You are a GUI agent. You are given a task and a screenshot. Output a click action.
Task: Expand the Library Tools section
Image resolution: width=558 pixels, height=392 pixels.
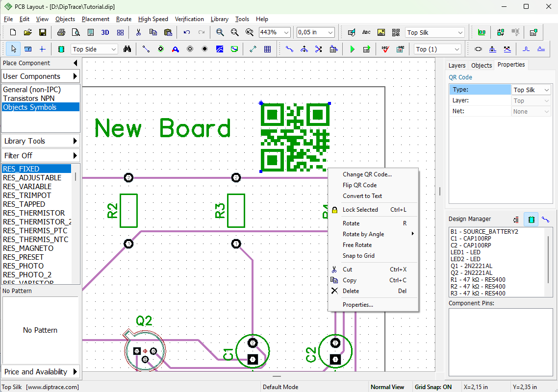40,141
